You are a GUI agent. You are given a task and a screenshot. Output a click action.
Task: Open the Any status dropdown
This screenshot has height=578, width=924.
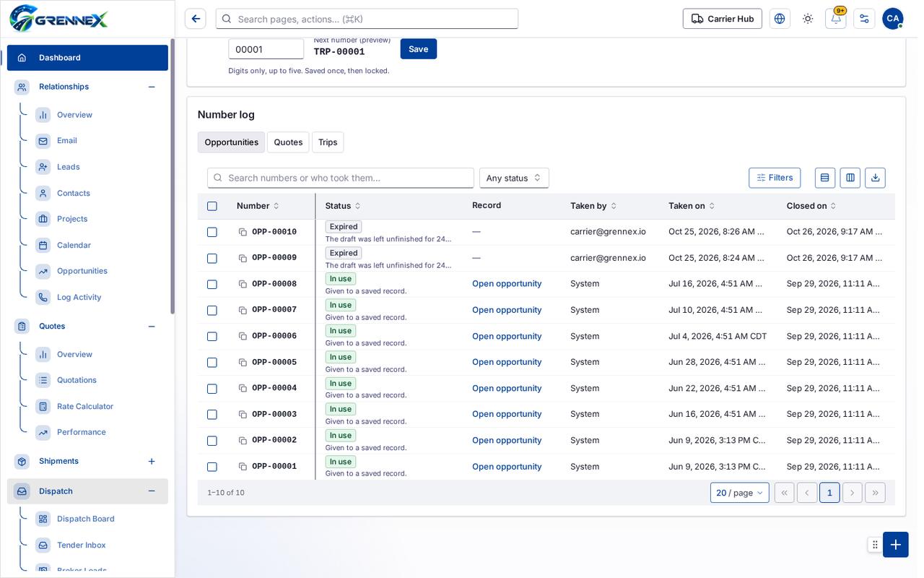point(514,178)
